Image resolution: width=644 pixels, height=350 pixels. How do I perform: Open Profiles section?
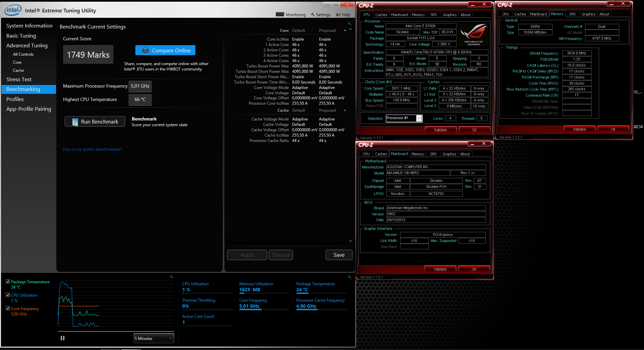click(15, 99)
